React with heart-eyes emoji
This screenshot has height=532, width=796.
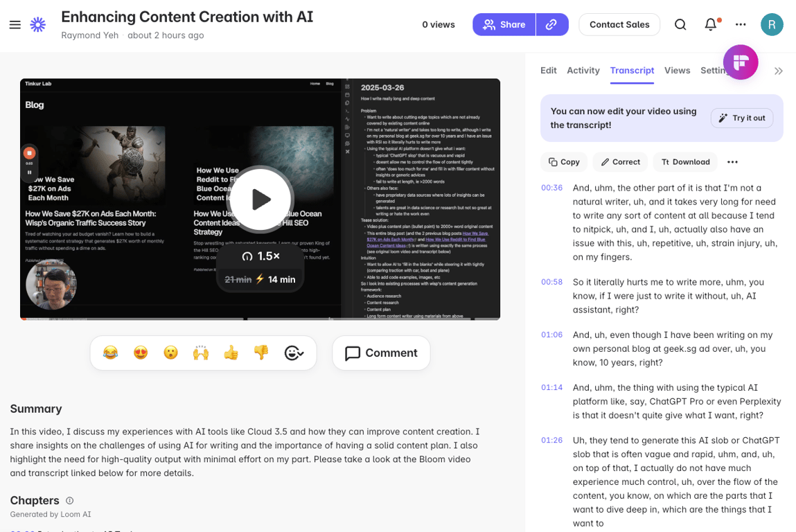(141, 353)
